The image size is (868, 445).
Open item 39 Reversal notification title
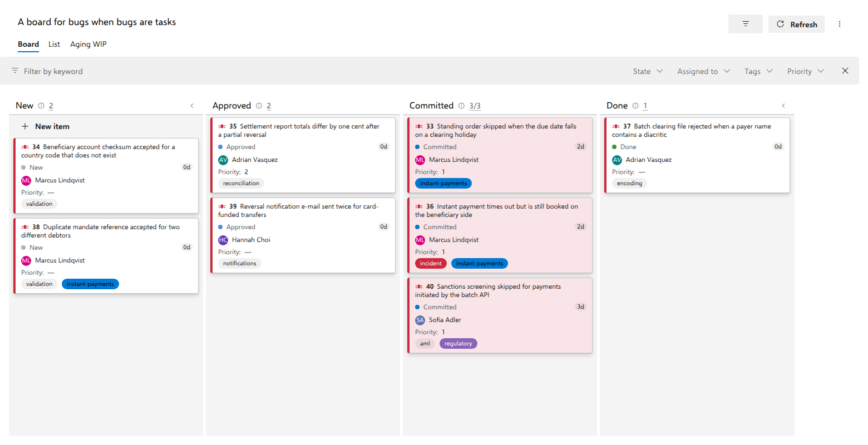click(x=298, y=210)
